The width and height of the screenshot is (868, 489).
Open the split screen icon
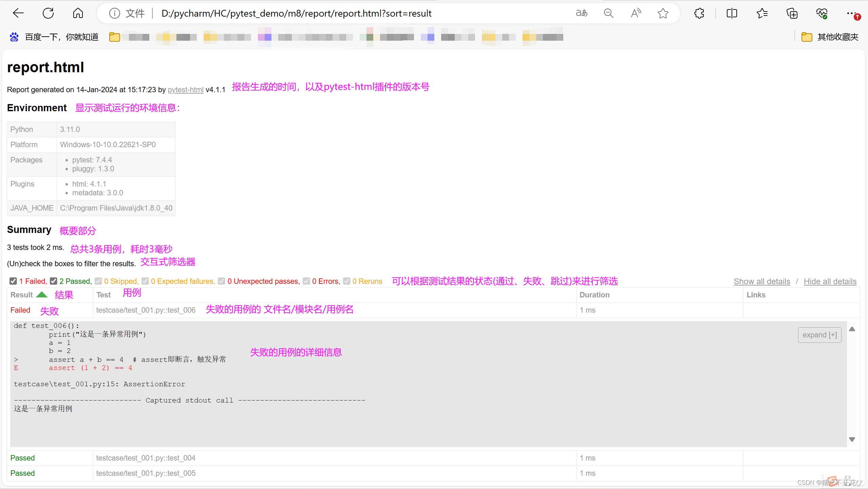pos(732,13)
